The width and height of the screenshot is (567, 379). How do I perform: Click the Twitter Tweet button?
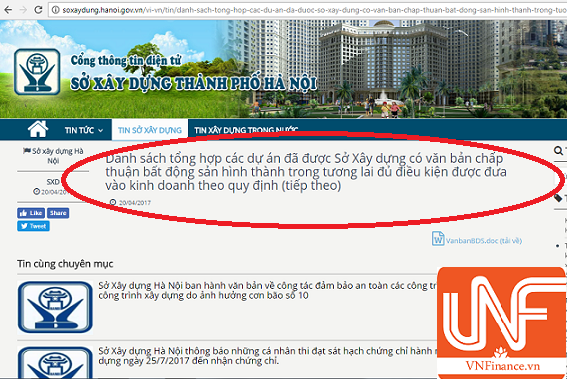(x=33, y=226)
